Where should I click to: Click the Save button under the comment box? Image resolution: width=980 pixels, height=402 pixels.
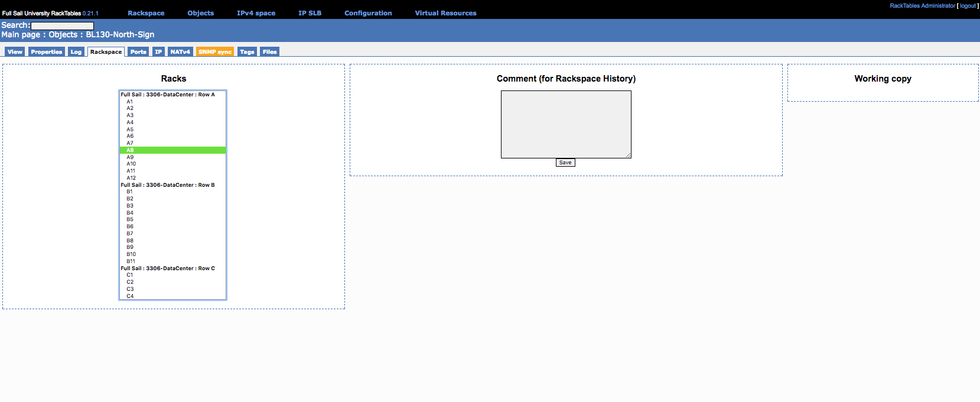[565, 163]
